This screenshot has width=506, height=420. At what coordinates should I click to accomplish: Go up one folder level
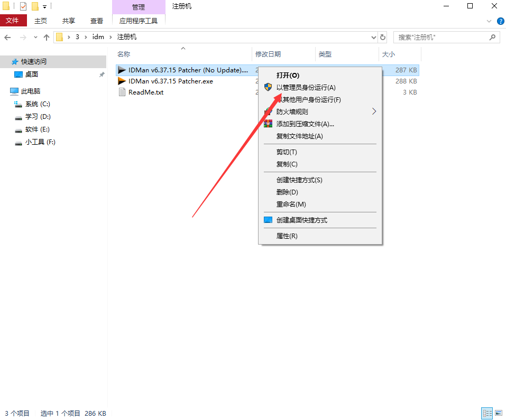[x=47, y=38]
